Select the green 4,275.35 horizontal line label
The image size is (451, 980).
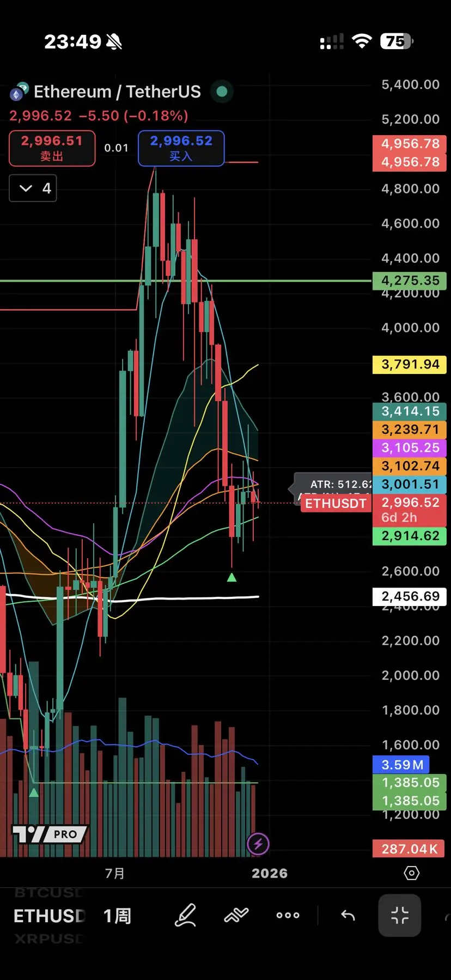coord(410,281)
